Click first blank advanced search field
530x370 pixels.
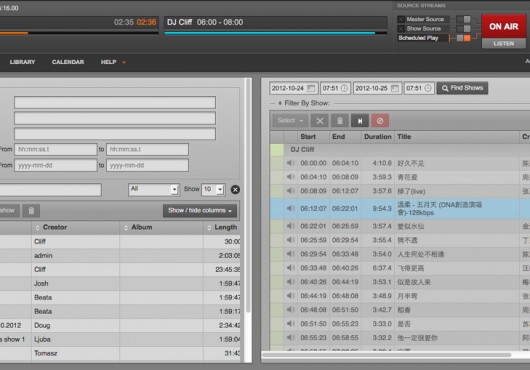(x=115, y=102)
